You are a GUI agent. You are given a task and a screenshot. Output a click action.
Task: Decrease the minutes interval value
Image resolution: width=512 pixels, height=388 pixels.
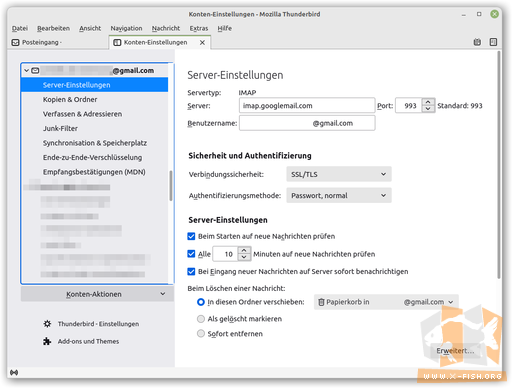[x=244, y=257]
